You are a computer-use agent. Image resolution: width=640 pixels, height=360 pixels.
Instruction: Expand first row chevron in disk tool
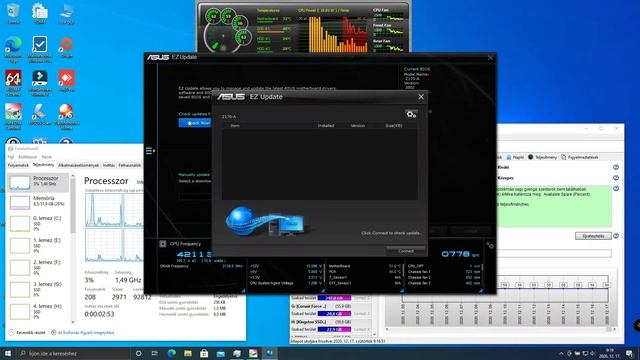click(616, 167)
